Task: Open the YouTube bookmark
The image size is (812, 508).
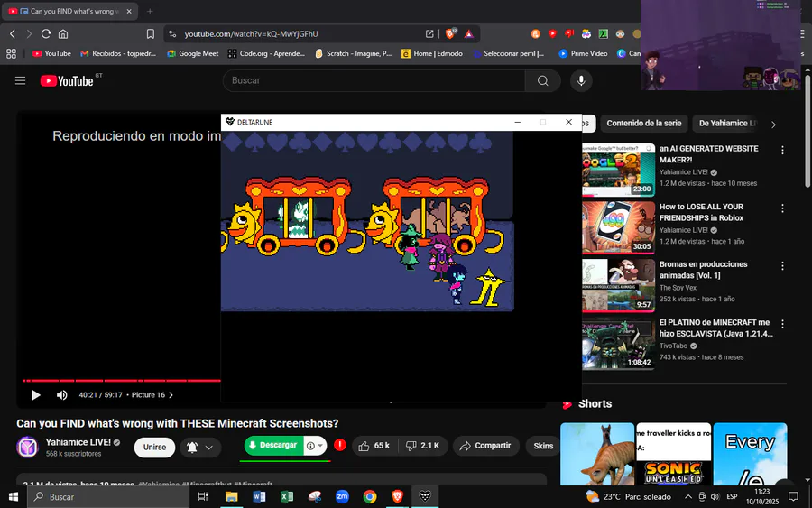Action: coord(51,53)
